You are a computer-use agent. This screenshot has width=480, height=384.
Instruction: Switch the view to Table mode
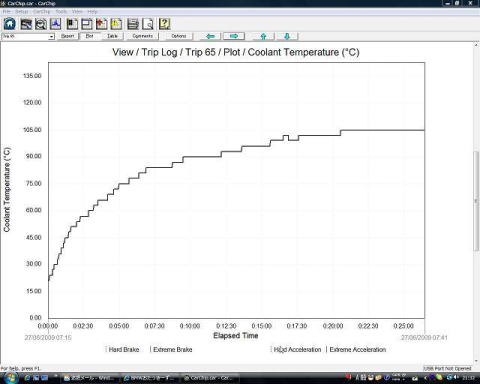(112, 36)
